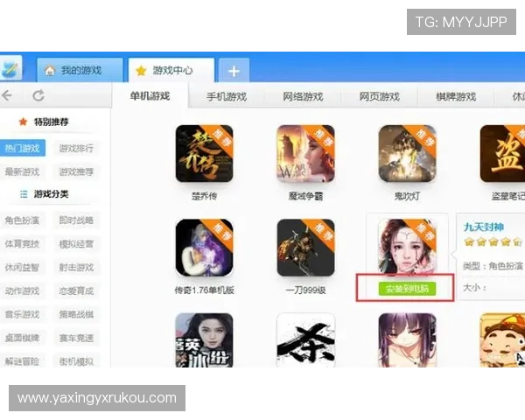Open the 一刀999级 game icon
Image resolution: width=525 pixels, height=420 pixels.
[x=305, y=248]
